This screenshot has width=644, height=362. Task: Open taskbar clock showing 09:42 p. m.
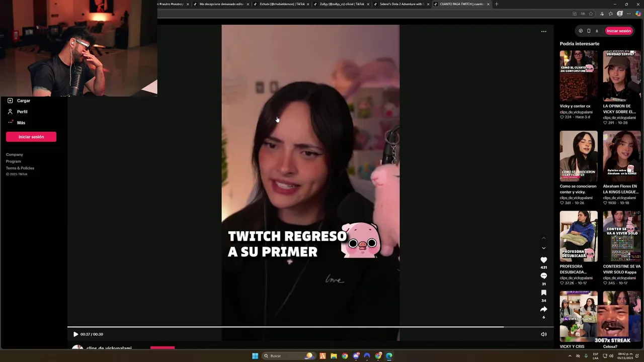[625, 356]
